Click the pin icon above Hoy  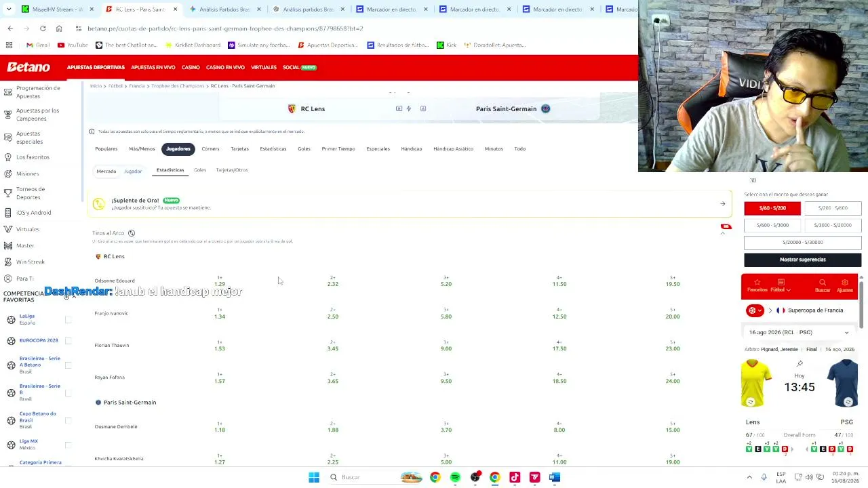pos(800,364)
